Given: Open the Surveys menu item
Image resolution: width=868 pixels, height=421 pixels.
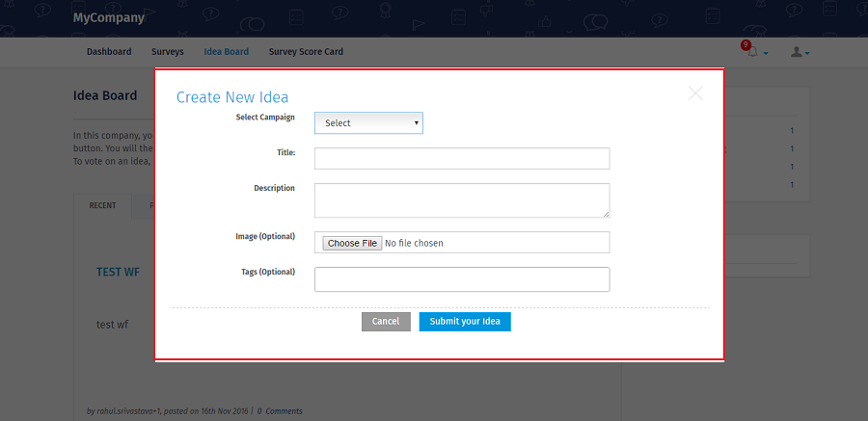Looking at the screenshot, I should click(x=167, y=51).
